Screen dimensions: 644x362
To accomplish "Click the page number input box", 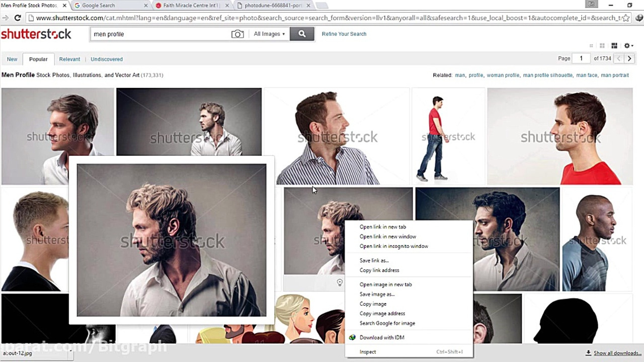I will 582,58.
